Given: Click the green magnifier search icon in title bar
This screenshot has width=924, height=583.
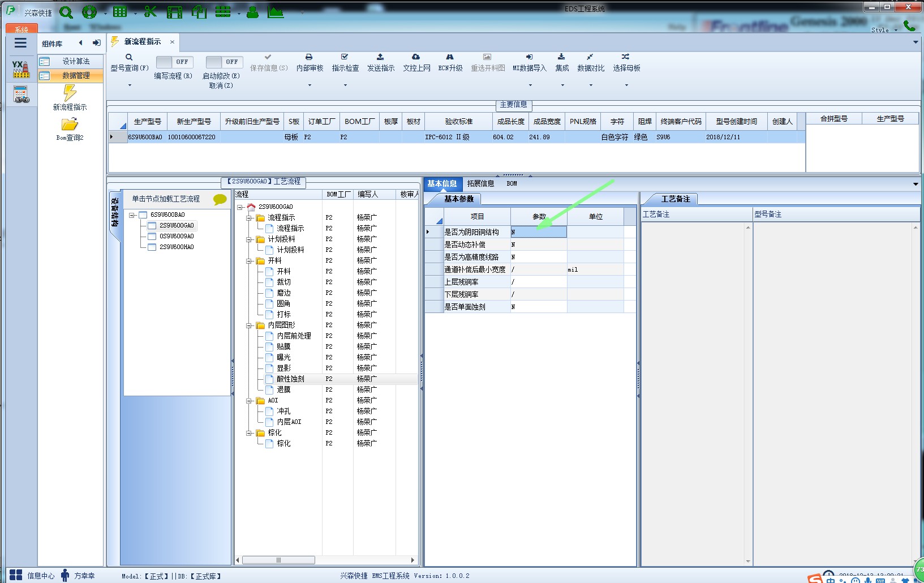Looking at the screenshot, I should tap(66, 12).
